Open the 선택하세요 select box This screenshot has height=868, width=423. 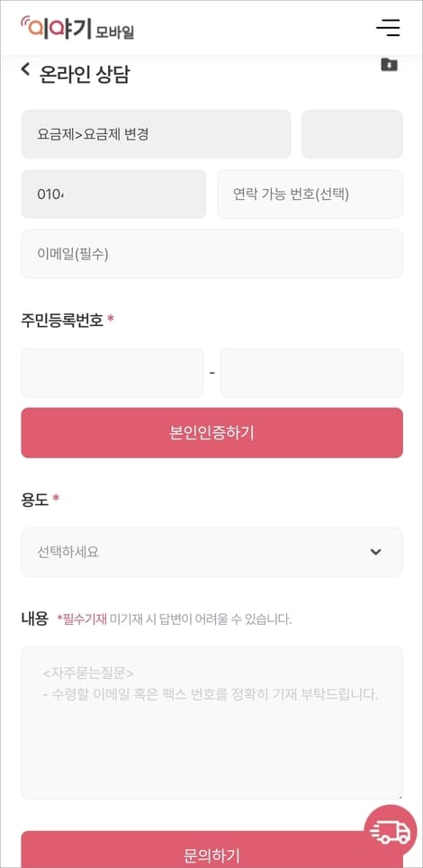coord(212,552)
